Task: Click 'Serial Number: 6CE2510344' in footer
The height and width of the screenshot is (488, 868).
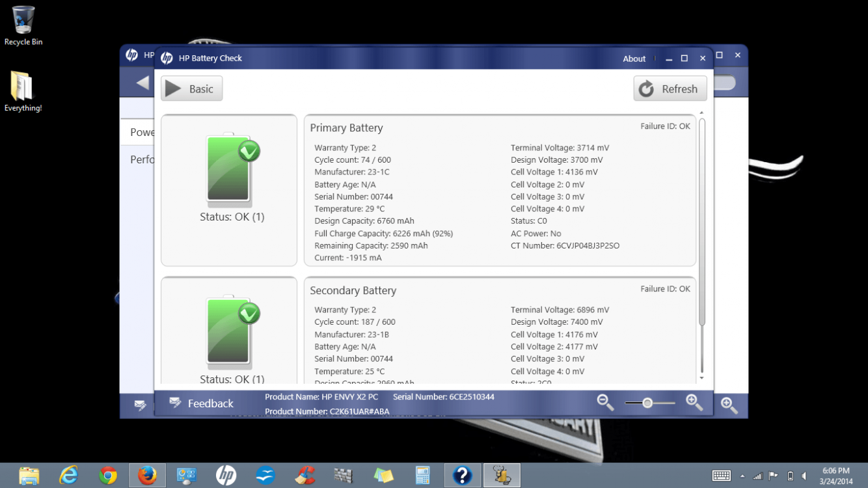Action: [x=444, y=397]
